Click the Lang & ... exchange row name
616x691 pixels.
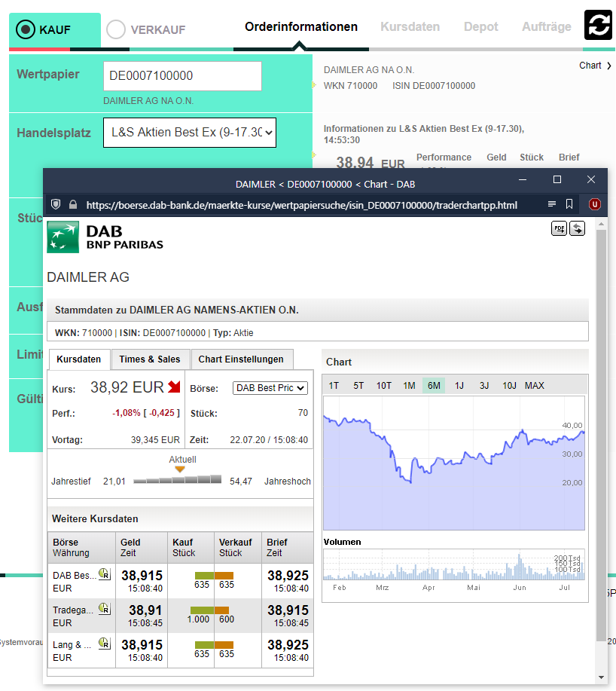(72, 645)
